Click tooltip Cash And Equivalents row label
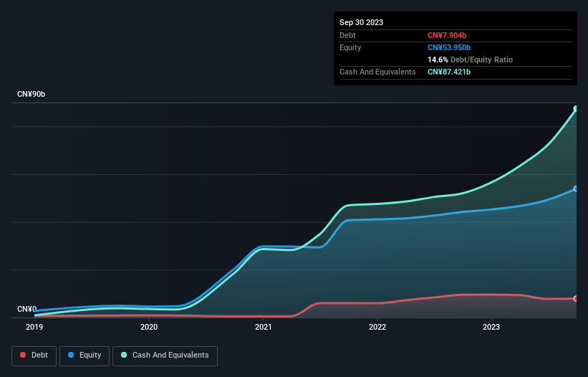The height and width of the screenshot is (377, 588). [x=377, y=72]
